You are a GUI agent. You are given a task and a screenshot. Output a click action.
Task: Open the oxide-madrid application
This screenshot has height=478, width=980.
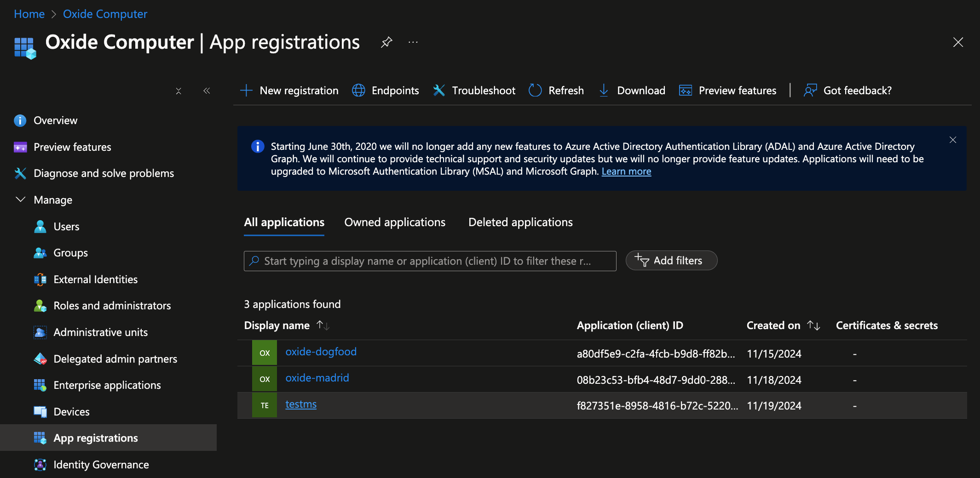[317, 378]
